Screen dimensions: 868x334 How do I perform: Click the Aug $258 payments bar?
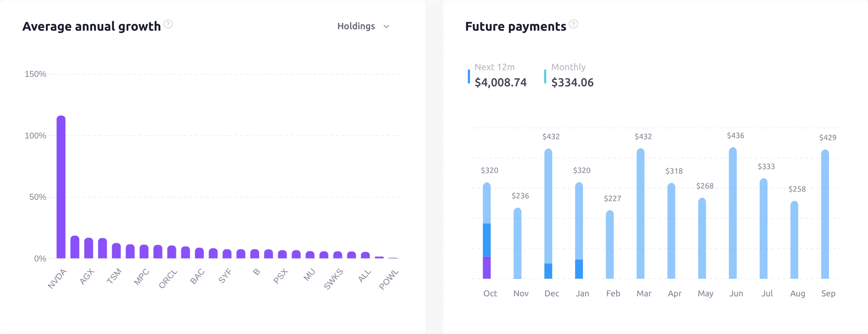point(794,240)
